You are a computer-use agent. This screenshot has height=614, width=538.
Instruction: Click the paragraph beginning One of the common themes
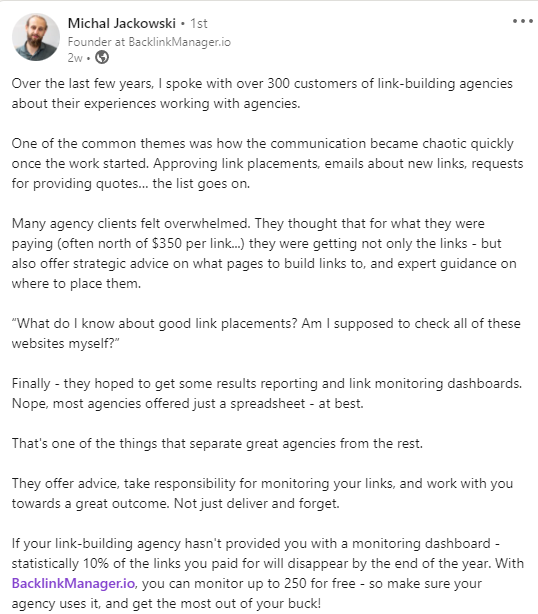coord(267,163)
